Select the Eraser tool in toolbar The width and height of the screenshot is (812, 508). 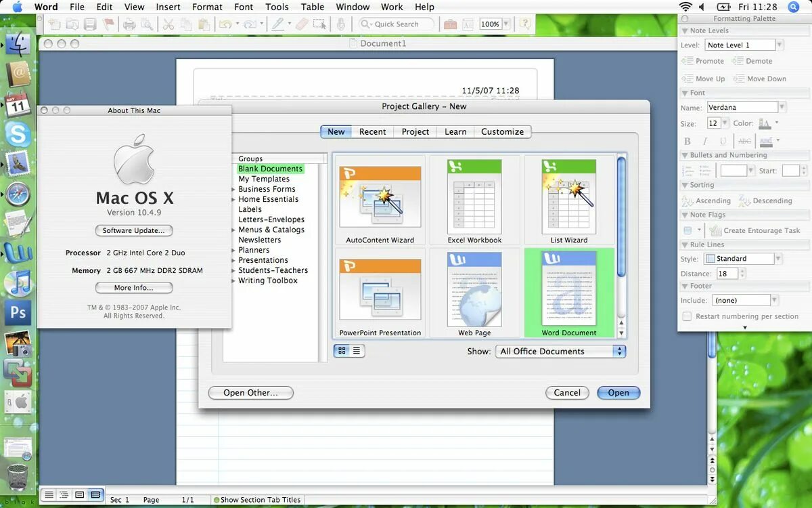pos(302,24)
